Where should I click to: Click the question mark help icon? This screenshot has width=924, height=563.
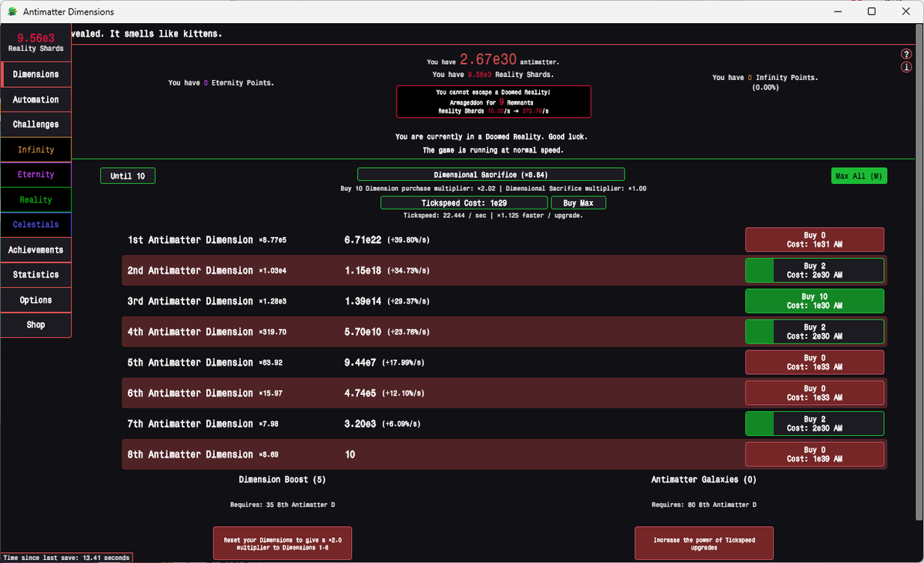(x=906, y=54)
